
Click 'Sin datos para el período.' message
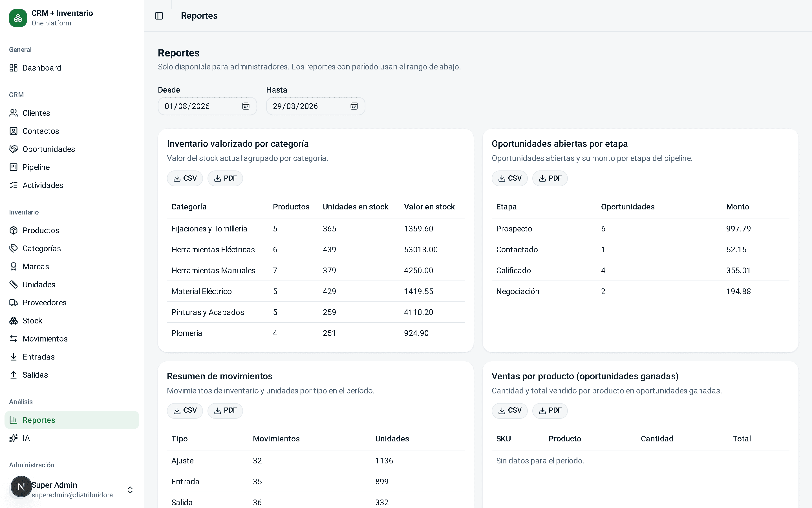pos(540,461)
